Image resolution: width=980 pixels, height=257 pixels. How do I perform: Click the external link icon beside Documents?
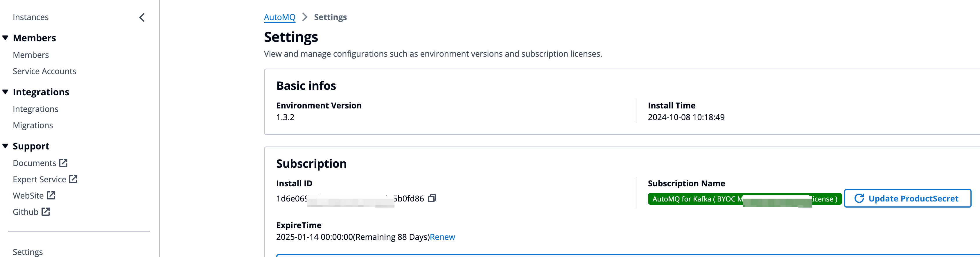64,163
